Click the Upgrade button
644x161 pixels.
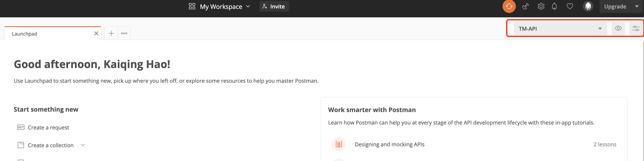pyautogui.click(x=615, y=6)
